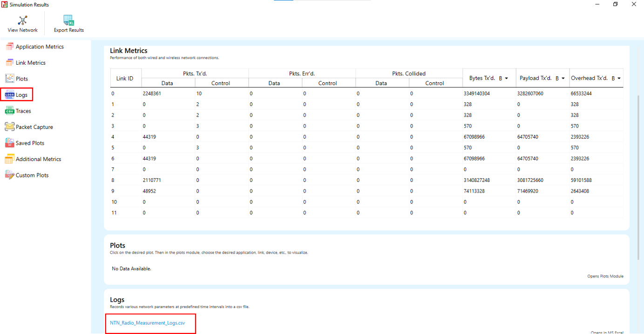The height and width of the screenshot is (334, 644).
Task: Select the Logs sidebar icon
Action: (x=9, y=95)
